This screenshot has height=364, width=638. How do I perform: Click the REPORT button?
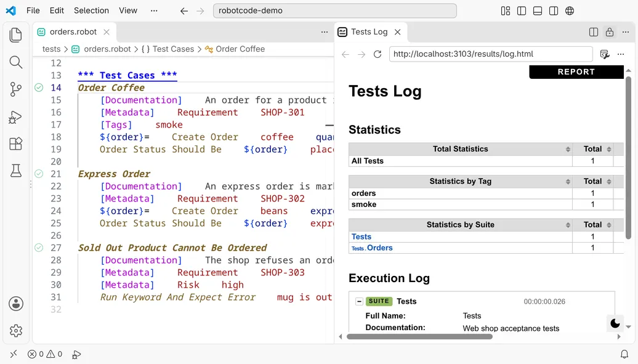coord(576,71)
